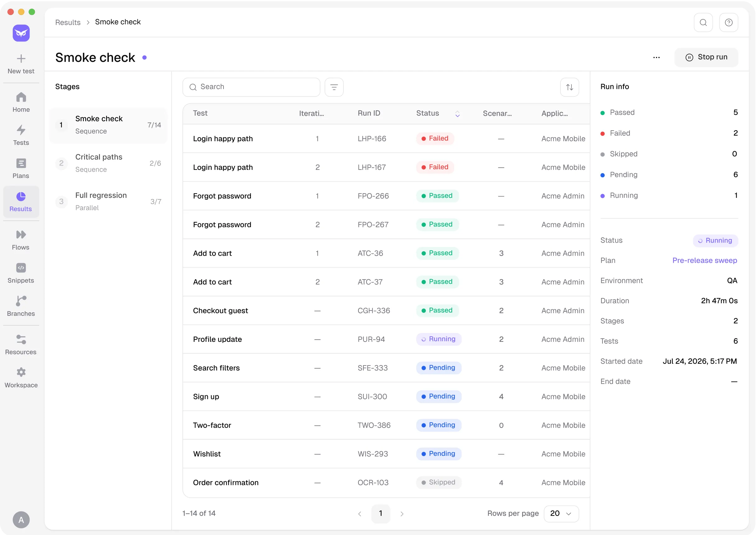This screenshot has height=535, width=756.
Task: Click the Running status badge in Run info
Action: coord(715,240)
